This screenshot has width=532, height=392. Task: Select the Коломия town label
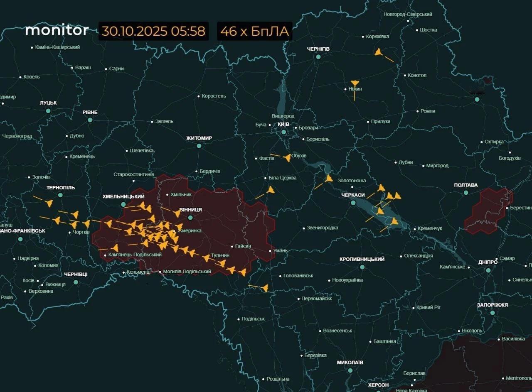(x=49, y=265)
